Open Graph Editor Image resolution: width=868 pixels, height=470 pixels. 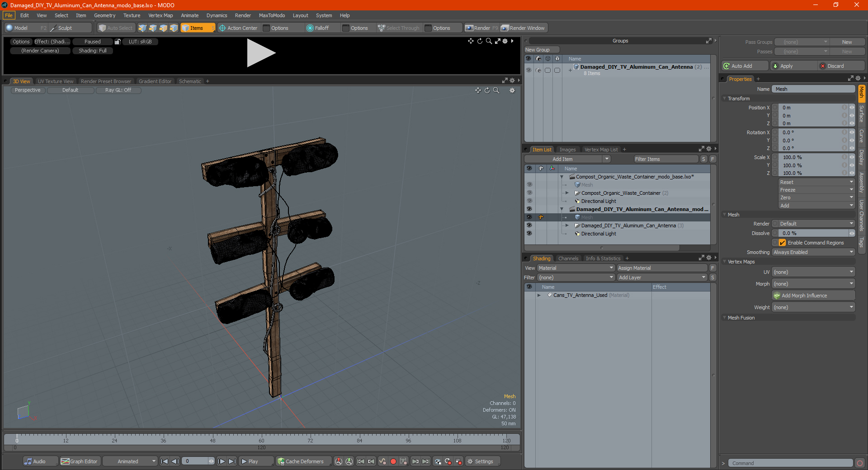[x=79, y=461]
